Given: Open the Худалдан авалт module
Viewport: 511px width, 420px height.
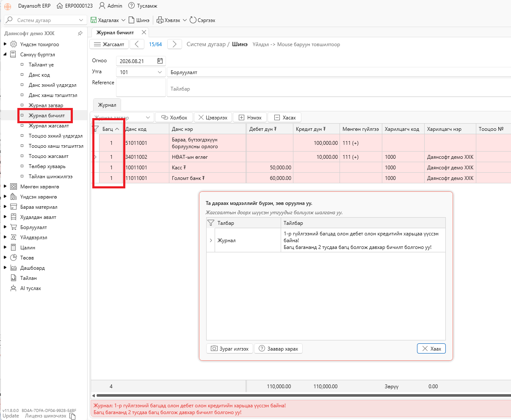Looking at the screenshot, I should [38, 217].
